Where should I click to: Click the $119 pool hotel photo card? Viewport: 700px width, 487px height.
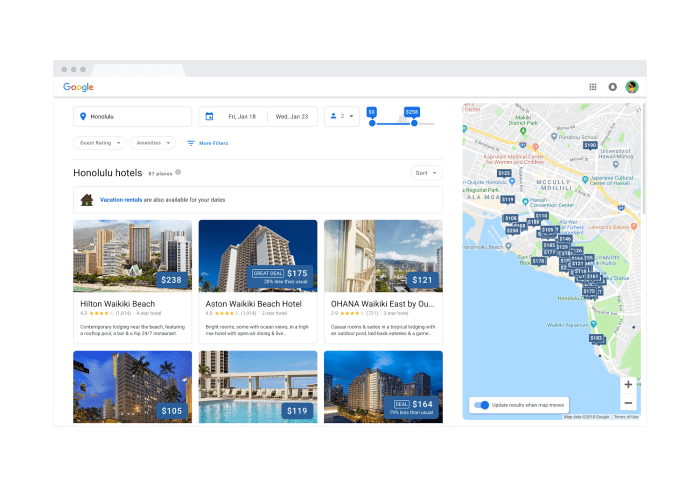(x=258, y=387)
